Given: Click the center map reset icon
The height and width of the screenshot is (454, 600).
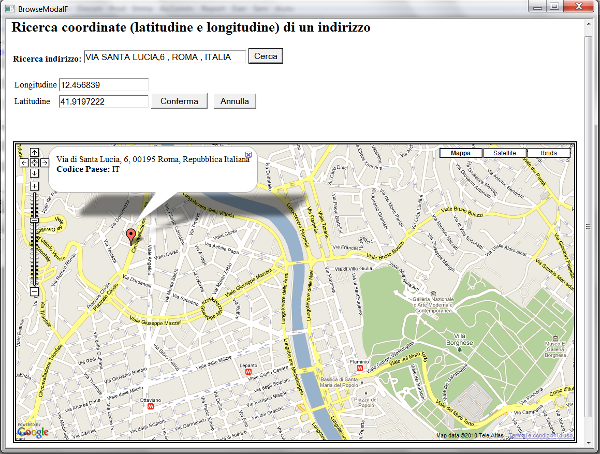Looking at the screenshot, I should point(34,163).
